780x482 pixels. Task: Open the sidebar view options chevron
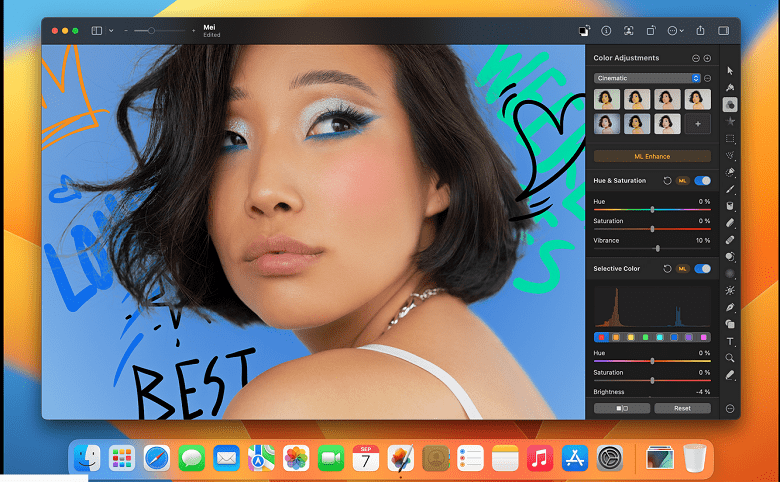tap(111, 31)
